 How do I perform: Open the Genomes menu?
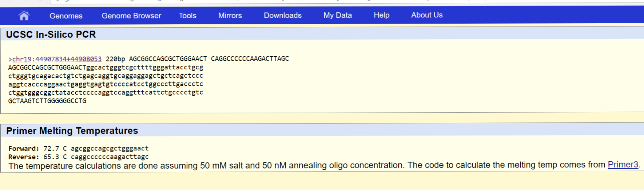(66, 16)
